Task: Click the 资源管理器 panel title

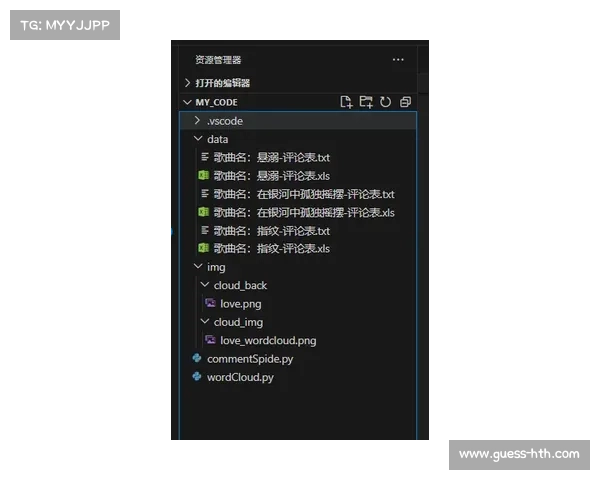Action: [218, 60]
